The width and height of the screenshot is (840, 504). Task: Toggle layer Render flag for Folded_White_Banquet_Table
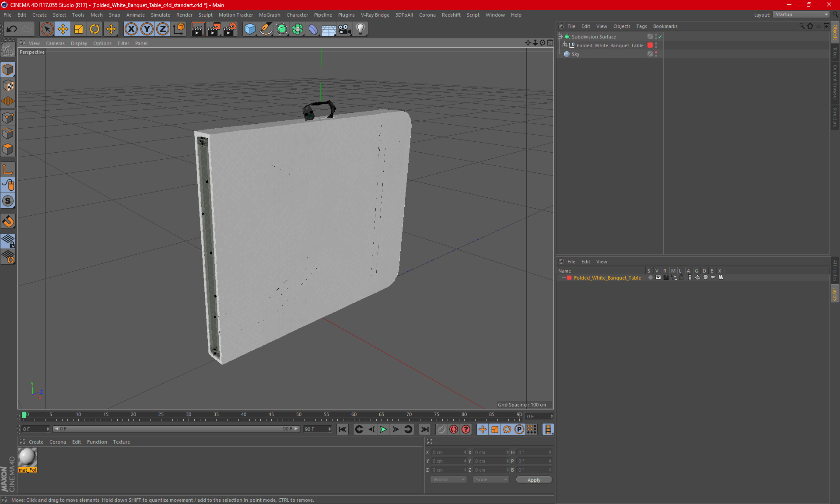point(666,278)
